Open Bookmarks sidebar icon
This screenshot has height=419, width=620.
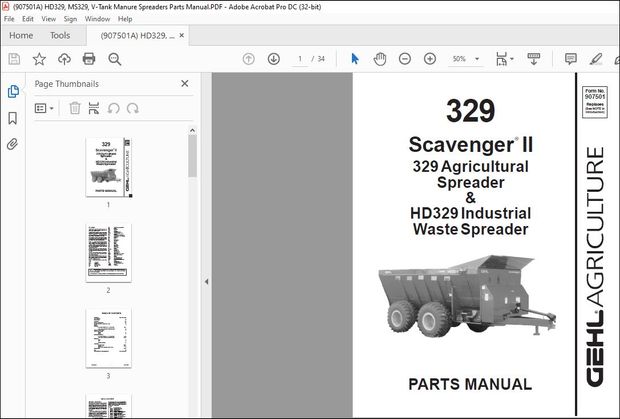13,118
